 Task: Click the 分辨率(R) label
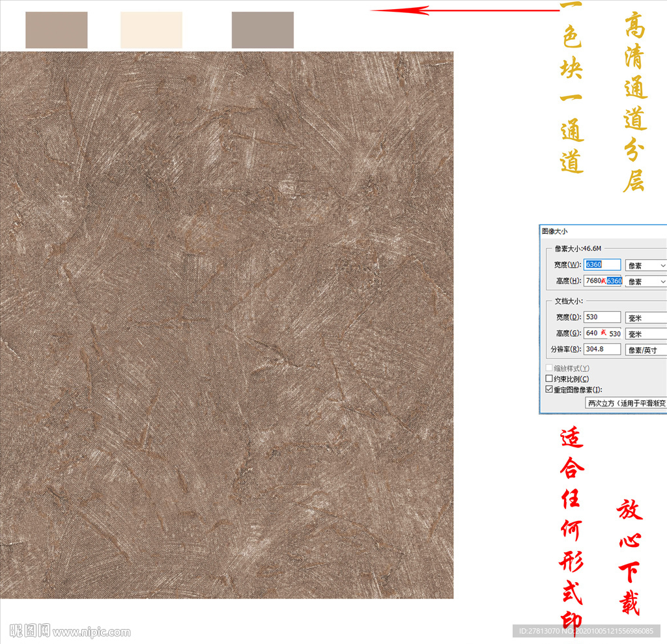click(566, 349)
